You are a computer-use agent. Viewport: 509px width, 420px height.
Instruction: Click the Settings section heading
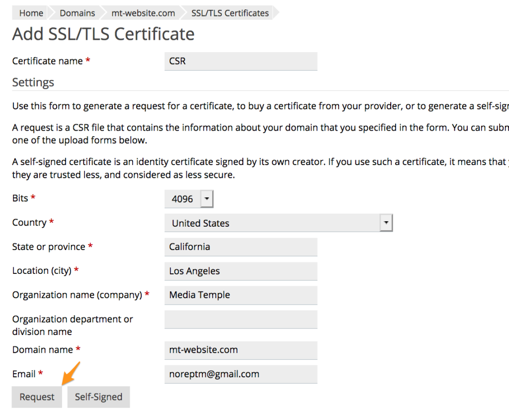[33, 83]
